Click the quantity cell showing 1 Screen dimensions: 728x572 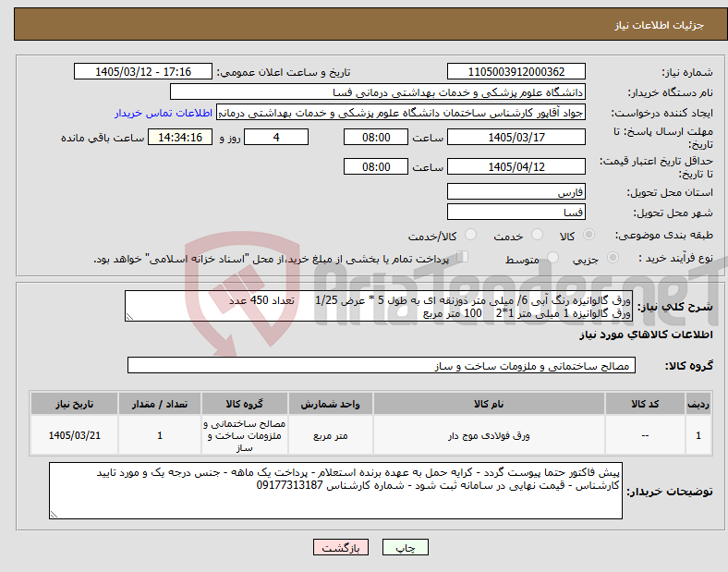tap(160, 435)
